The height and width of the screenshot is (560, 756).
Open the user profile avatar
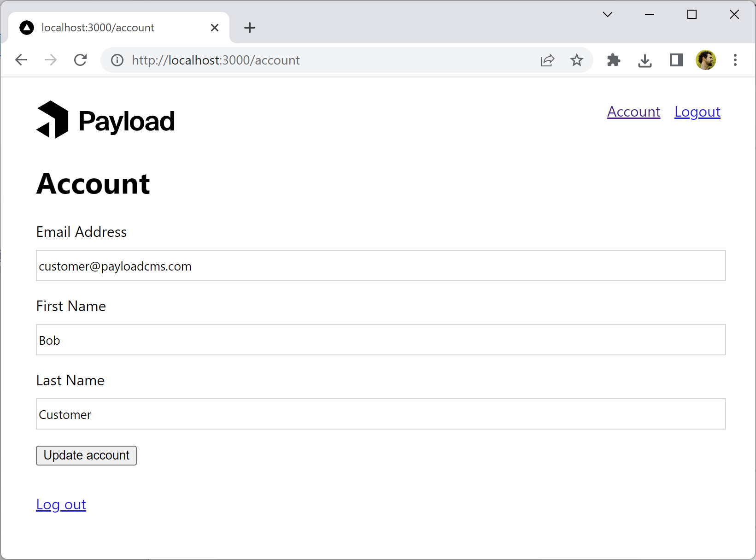(x=706, y=60)
